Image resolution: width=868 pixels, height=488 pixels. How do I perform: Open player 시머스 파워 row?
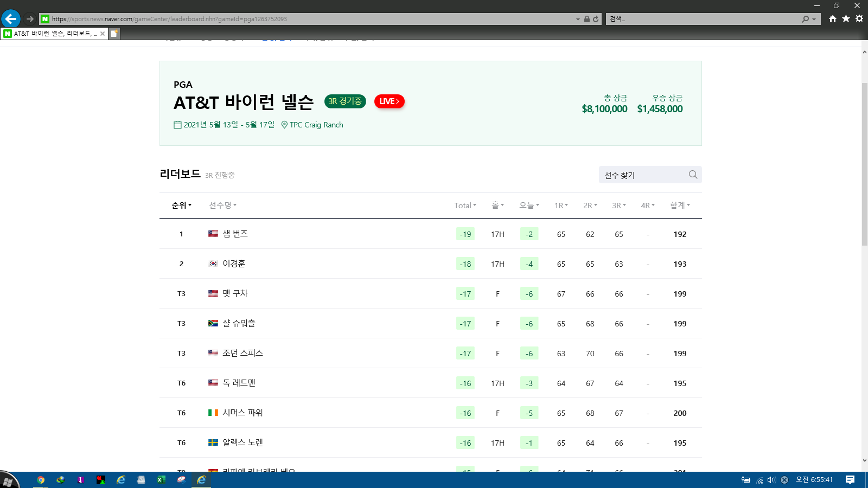click(x=431, y=413)
